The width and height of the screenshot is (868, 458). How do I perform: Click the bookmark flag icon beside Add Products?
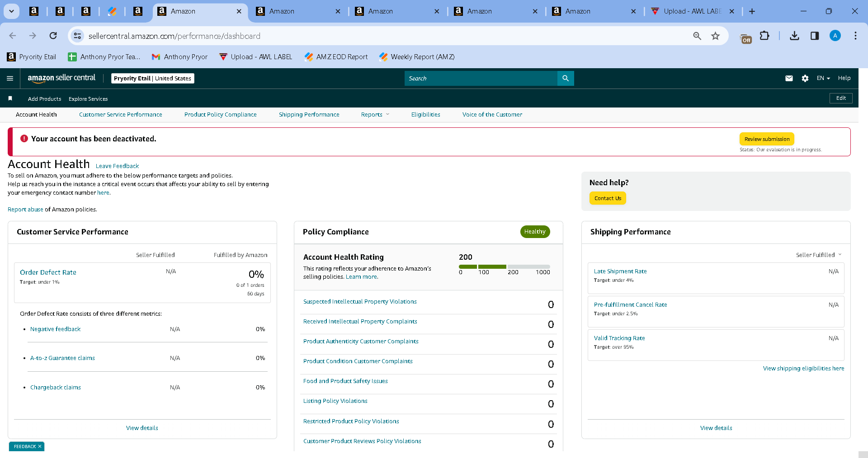click(x=10, y=98)
